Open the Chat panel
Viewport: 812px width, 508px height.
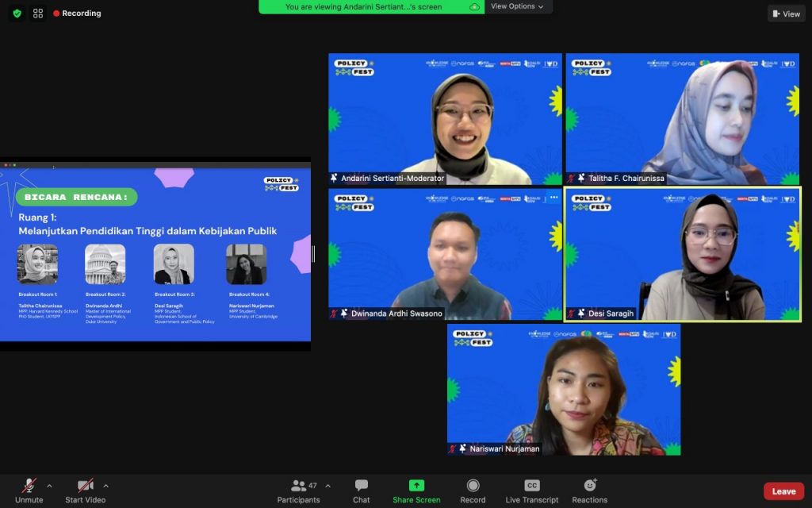[362, 490]
